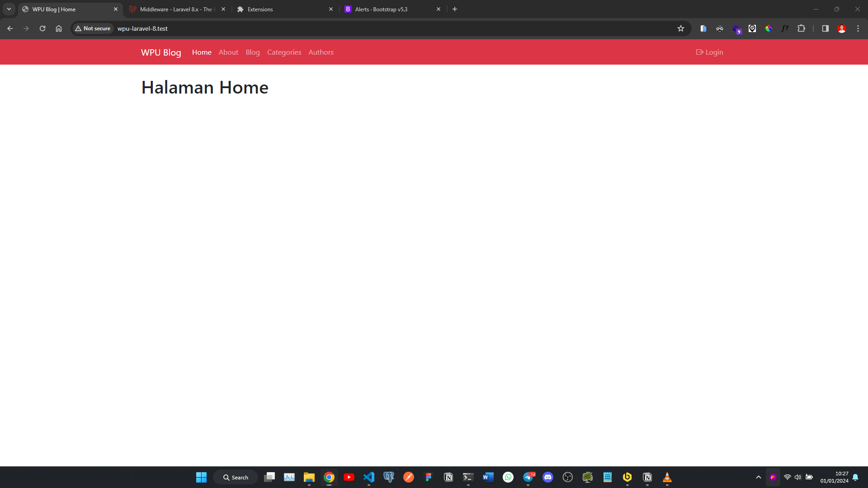
Task: Toggle the reading list extension icon
Action: (x=703, y=28)
